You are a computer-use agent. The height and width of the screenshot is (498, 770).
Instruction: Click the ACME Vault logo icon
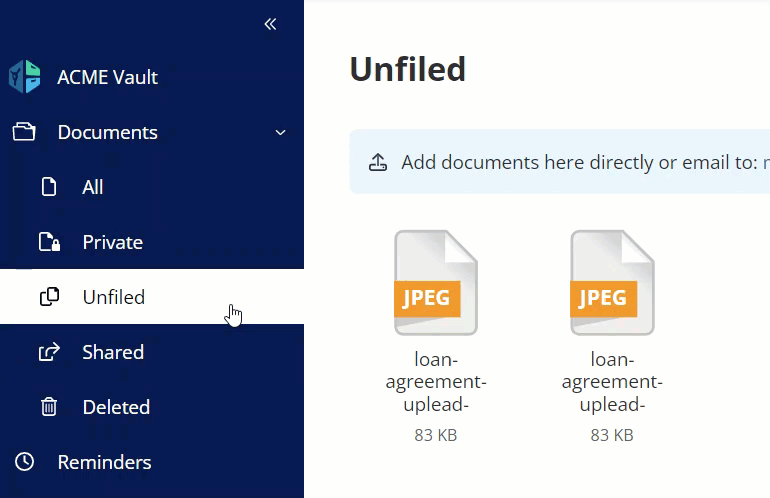click(25, 76)
